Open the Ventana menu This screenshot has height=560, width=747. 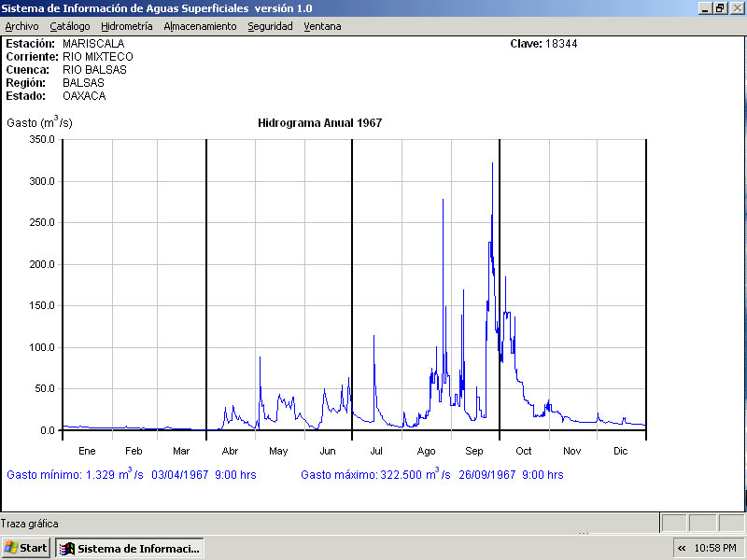click(x=322, y=26)
